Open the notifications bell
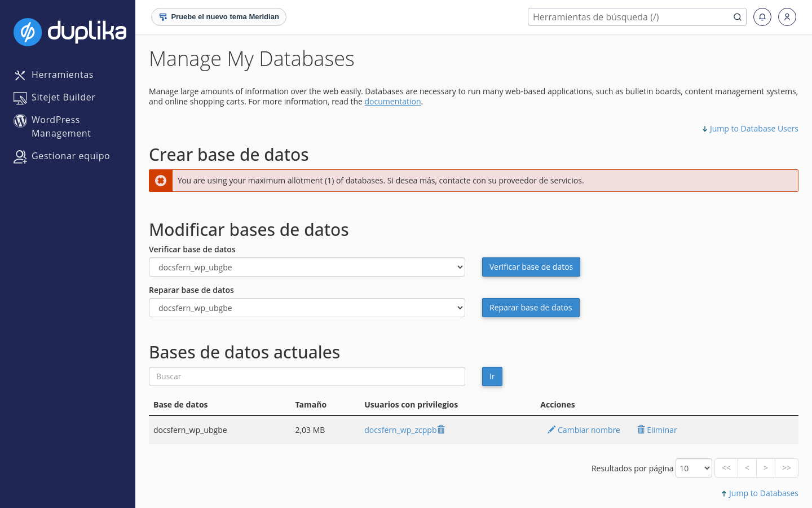Image resolution: width=812 pixels, height=508 pixels. 762,17
